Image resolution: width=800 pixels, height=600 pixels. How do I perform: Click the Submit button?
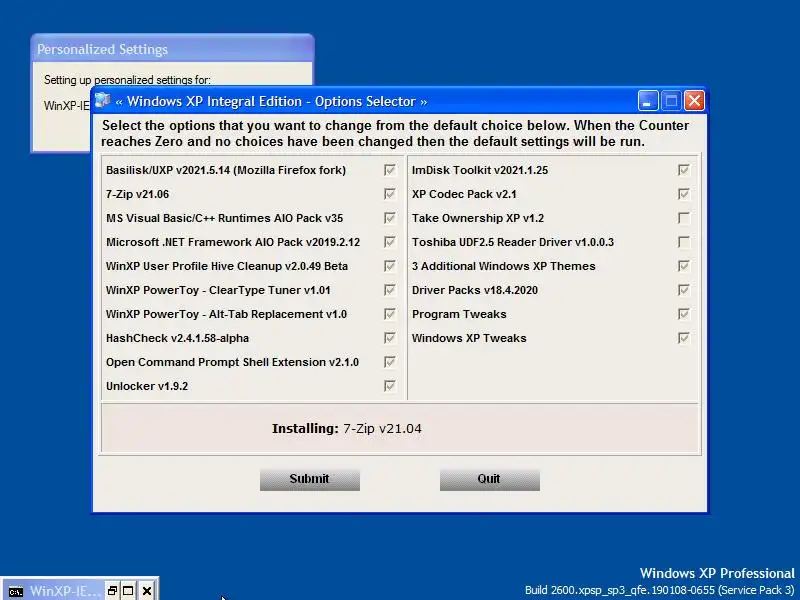tap(310, 480)
